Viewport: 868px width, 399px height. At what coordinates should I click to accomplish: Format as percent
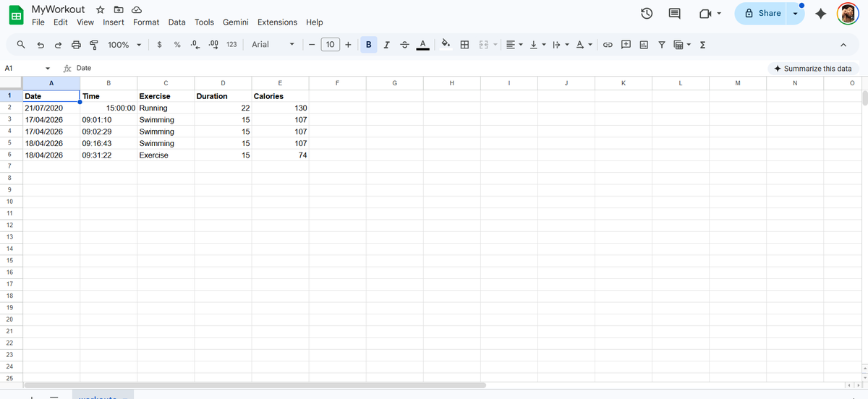(177, 45)
